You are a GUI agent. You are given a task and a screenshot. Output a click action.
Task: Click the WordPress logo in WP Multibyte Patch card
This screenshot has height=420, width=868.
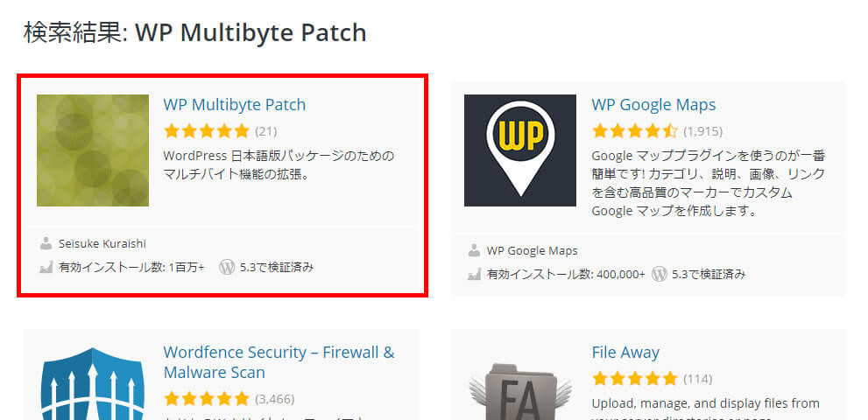[x=227, y=267]
